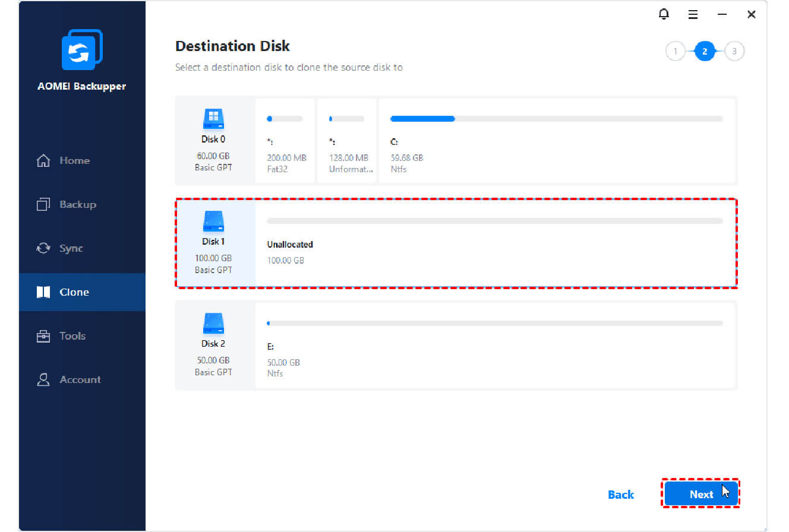Screen dimensions: 789x532
Task: Go to wizard step 1 indicator
Action: (675, 52)
